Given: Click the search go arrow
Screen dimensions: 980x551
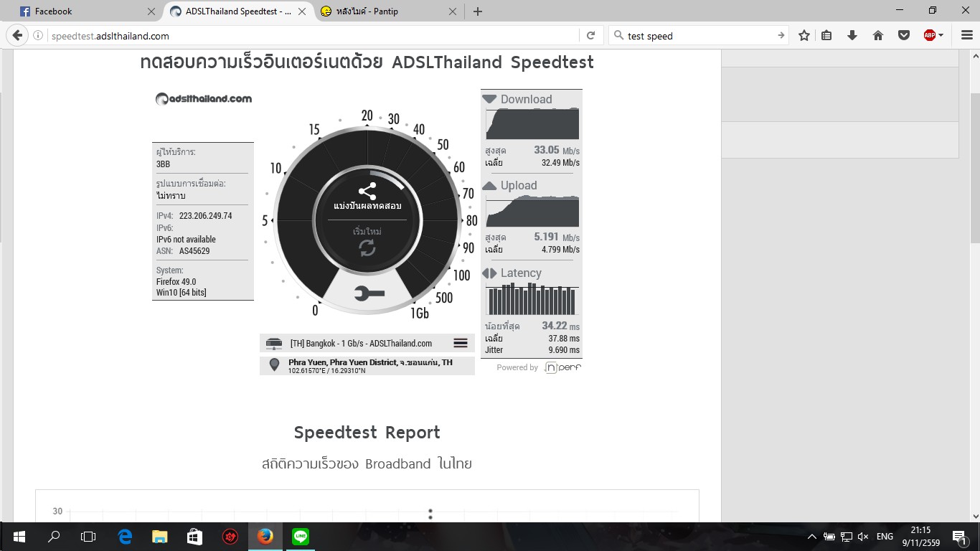Looking at the screenshot, I should click(781, 35).
